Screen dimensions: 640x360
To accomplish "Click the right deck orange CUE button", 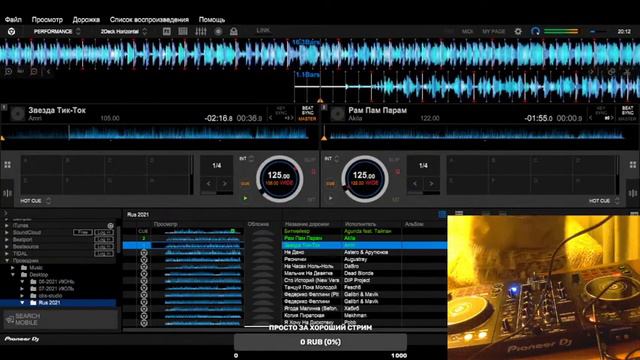I will (x=330, y=184).
